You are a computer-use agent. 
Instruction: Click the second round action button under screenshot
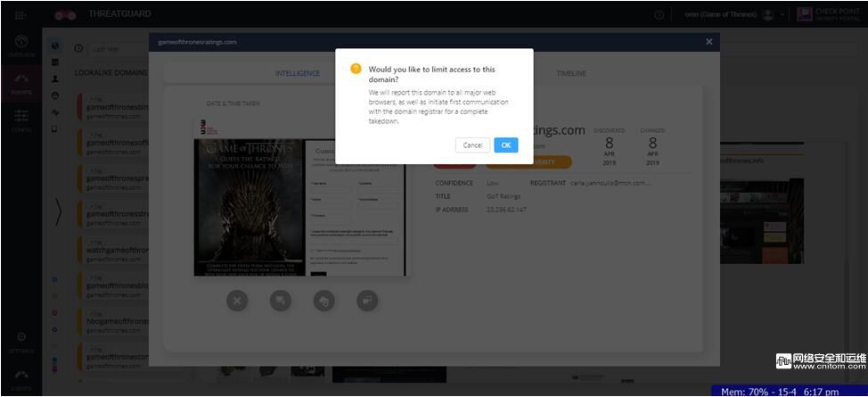tap(281, 301)
